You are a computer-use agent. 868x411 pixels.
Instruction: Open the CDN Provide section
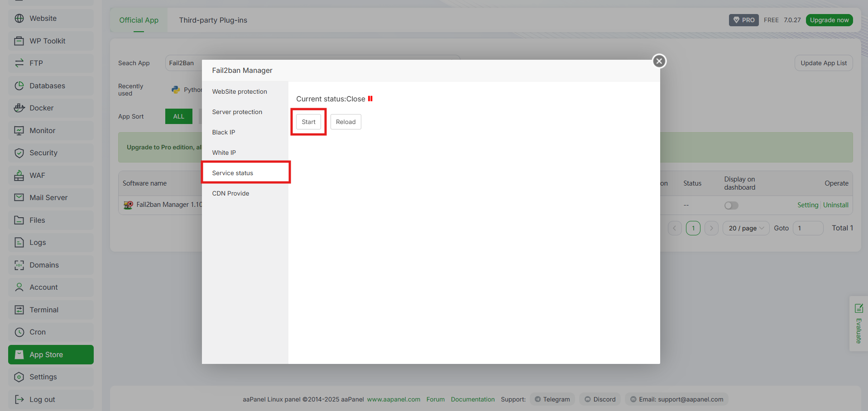[x=245, y=193]
